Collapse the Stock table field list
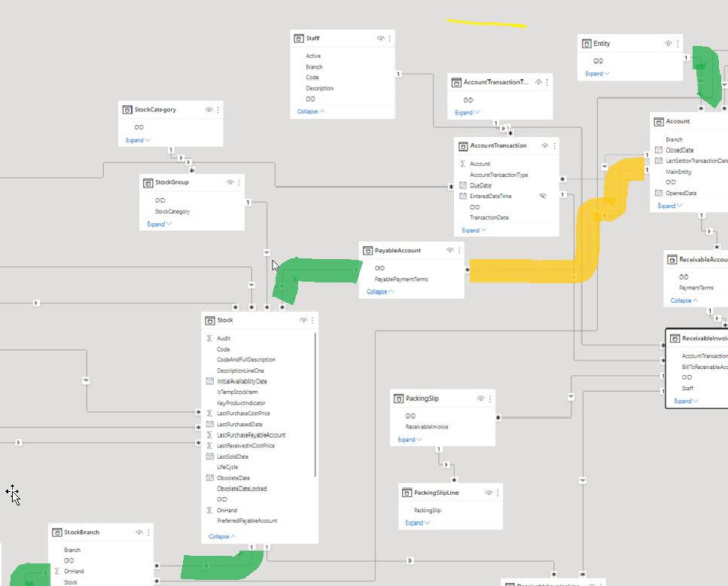The image size is (728, 586). (x=222, y=536)
